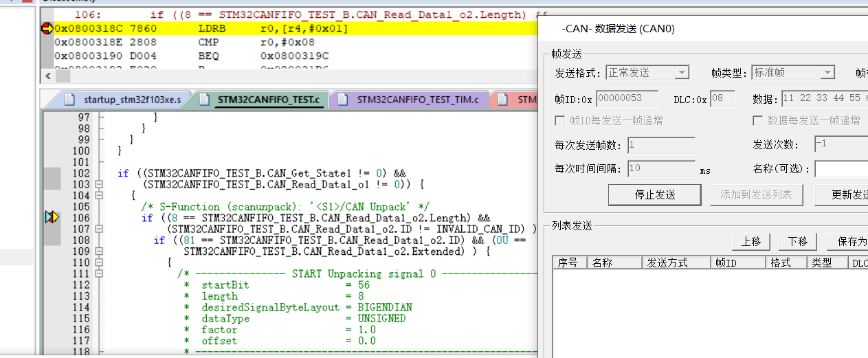Viewport: 868px width, 358px height.
Task: Click code line 109 with CAN_Read_Data1_o2.Extended
Action: point(337,251)
